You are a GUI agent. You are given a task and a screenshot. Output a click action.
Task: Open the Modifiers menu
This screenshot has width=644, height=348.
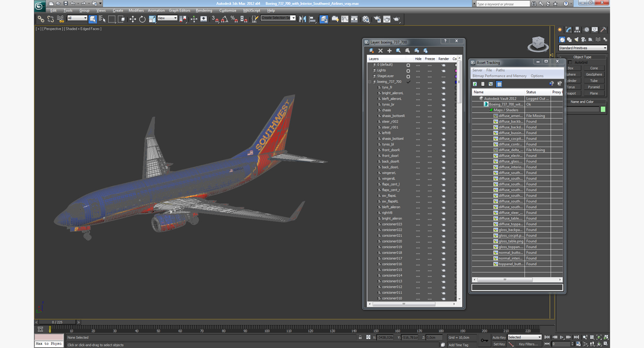(136, 10)
